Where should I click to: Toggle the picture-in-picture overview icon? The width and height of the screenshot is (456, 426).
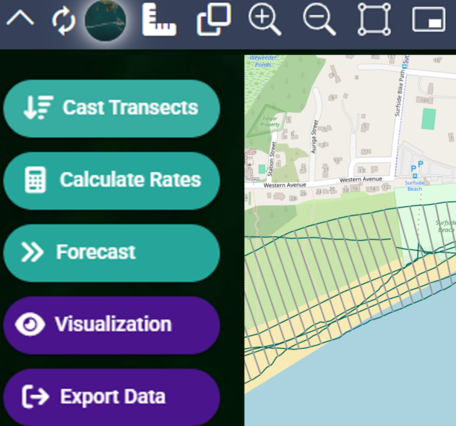tap(429, 20)
